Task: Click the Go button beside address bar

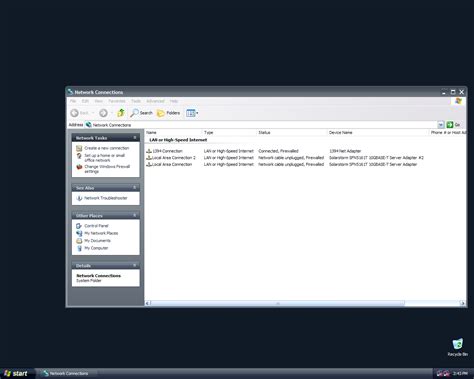Action: click(x=453, y=125)
